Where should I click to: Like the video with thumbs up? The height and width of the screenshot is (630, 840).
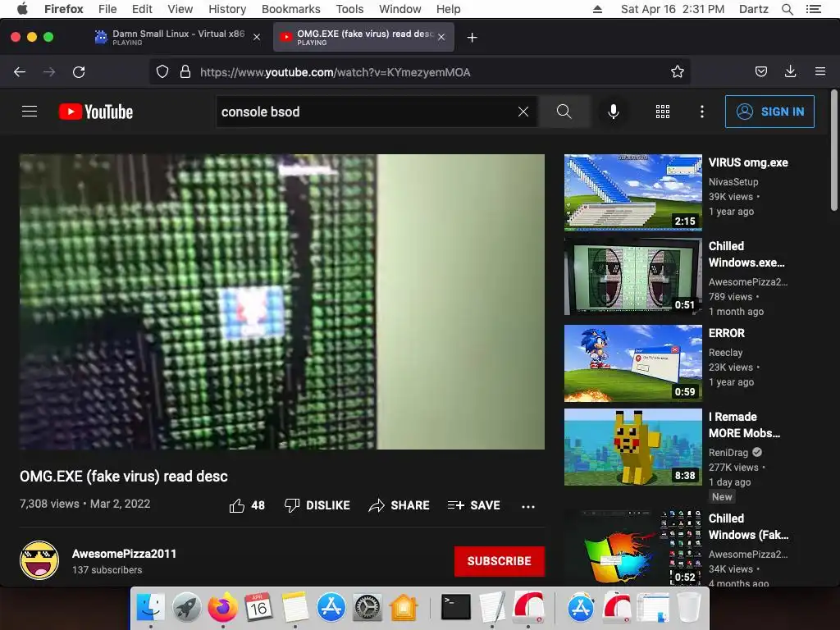[247, 505]
